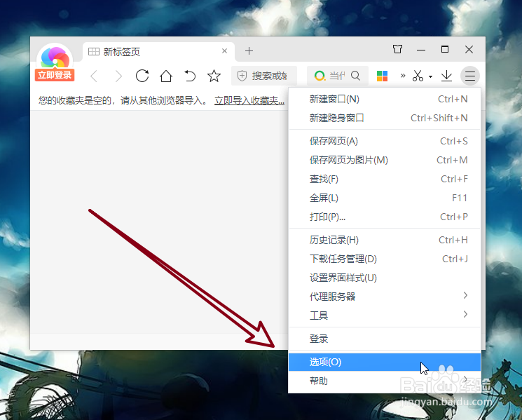Click the undo close tab icon

190,76
